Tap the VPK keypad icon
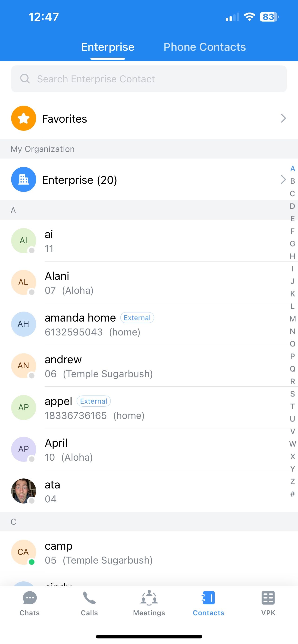This screenshot has width=298, height=644. pyautogui.click(x=268, y=598)
